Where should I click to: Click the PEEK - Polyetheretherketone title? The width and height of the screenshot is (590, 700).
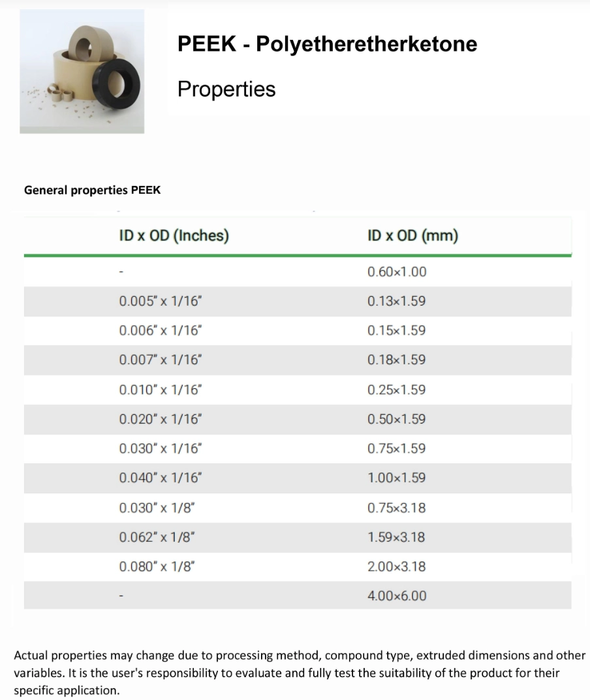(x=327, y=44)
